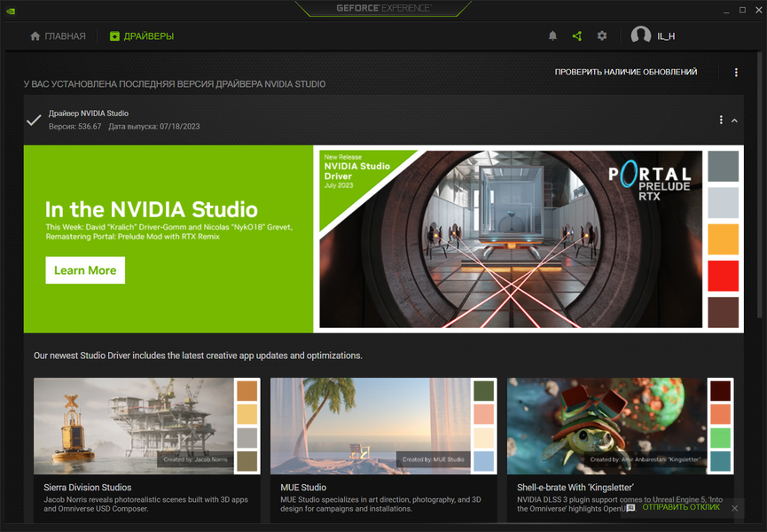Select the copper swatch on Sierra Division card
This screenshot has height=532, width=767.
click(247, 391)
